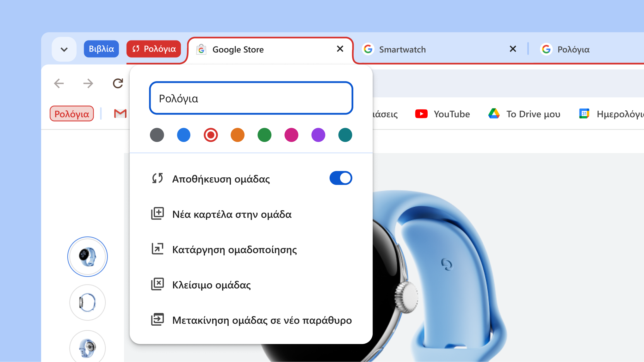Click the back navigation arrow
This screenshot has height=362, width=644.
click(58, 83)
